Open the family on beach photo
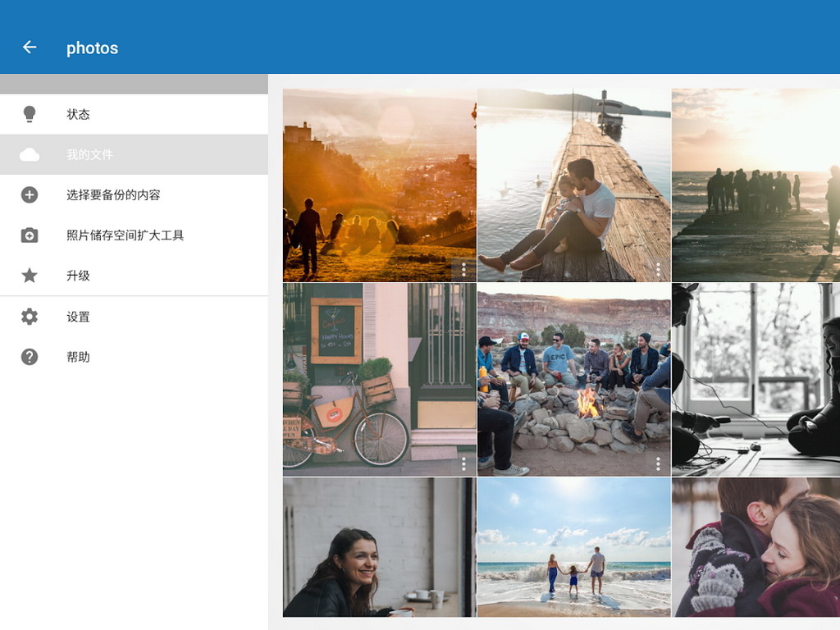The width and height of the screenshot is (840, 630). click(574, 547)
